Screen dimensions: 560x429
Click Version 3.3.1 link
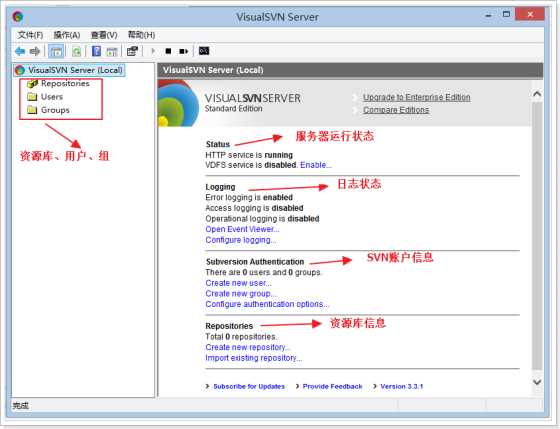(x=401, y=386)
